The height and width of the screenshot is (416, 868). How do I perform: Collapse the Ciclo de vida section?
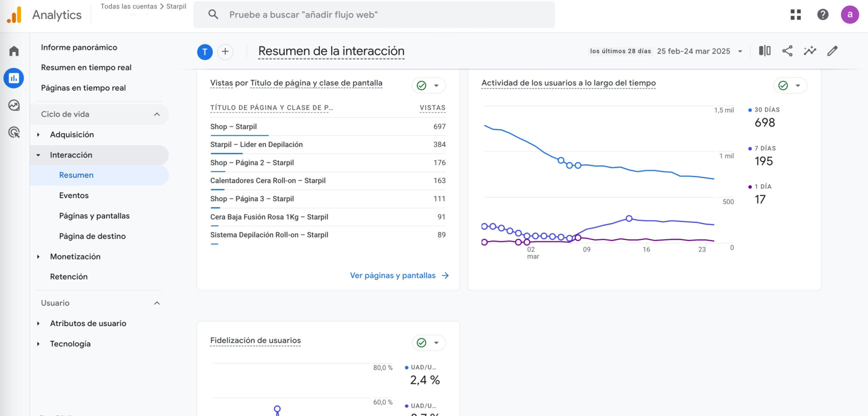[157, 114]
